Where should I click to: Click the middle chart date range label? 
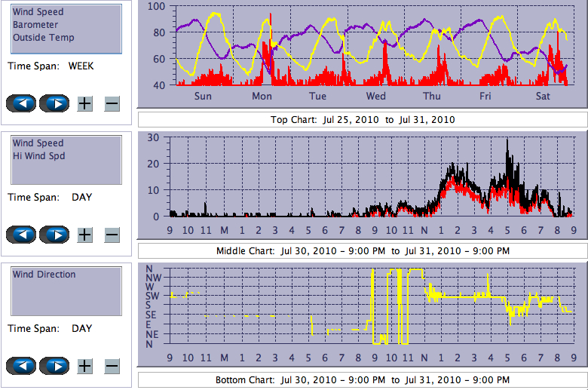click(363, 250)
